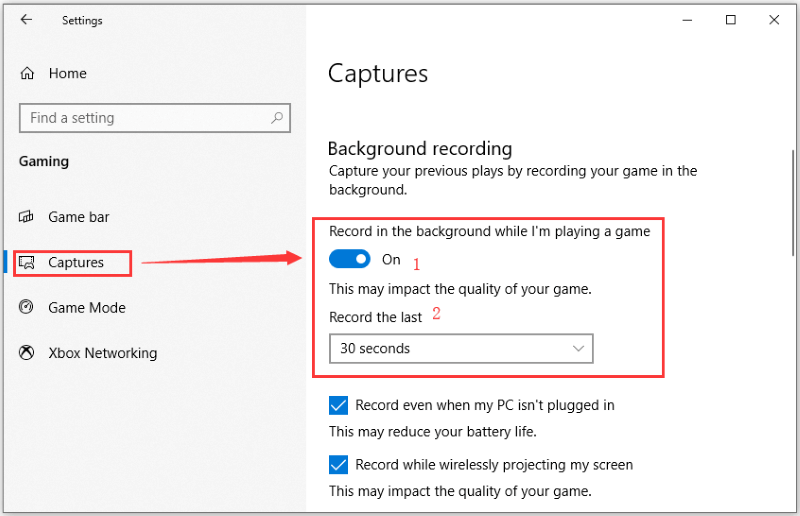
Task: Close the Settings window
Action: coord(777,20)
